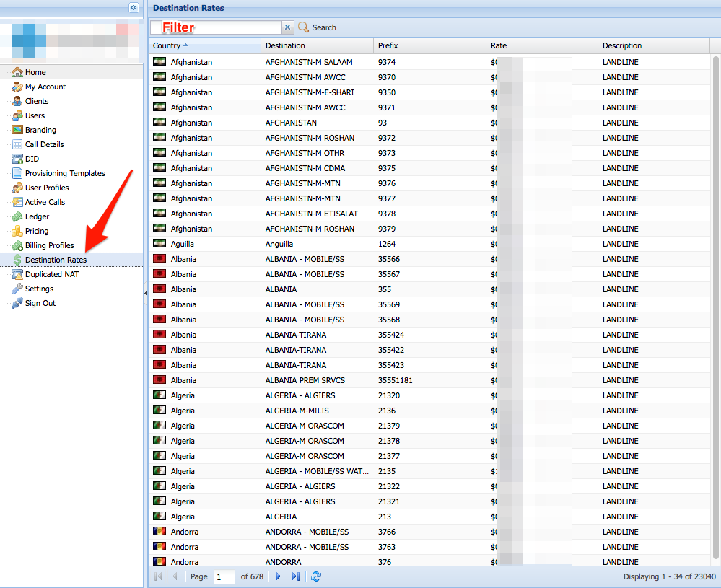Click the ALBANIA PREM SRVCS cell
The image size is (721, 588).
pos(317,380)
